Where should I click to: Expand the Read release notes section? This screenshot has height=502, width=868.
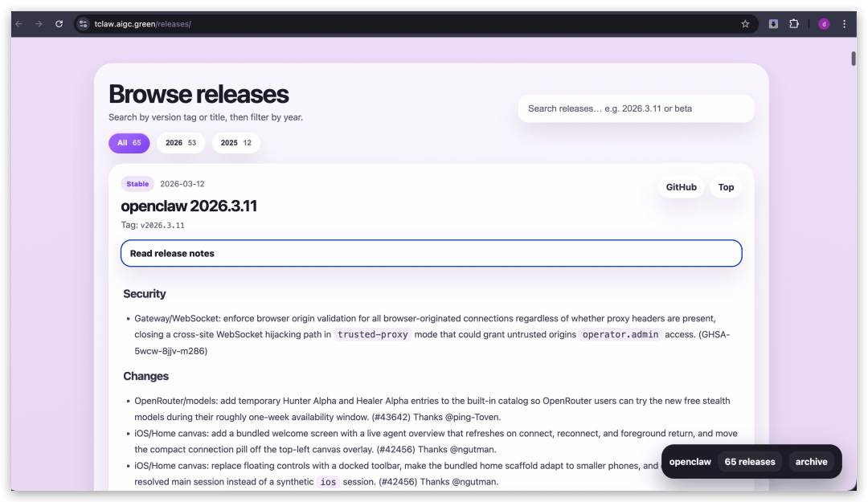click(x=431, y=253)
